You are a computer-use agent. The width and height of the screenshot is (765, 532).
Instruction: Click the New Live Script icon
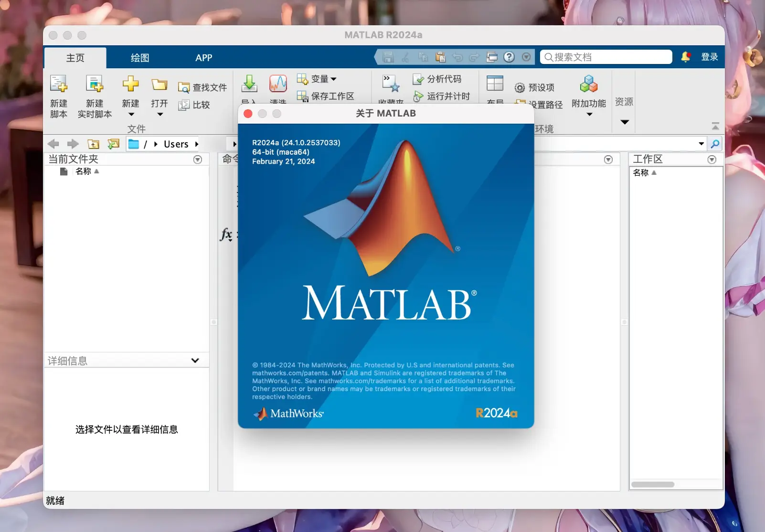95,85
